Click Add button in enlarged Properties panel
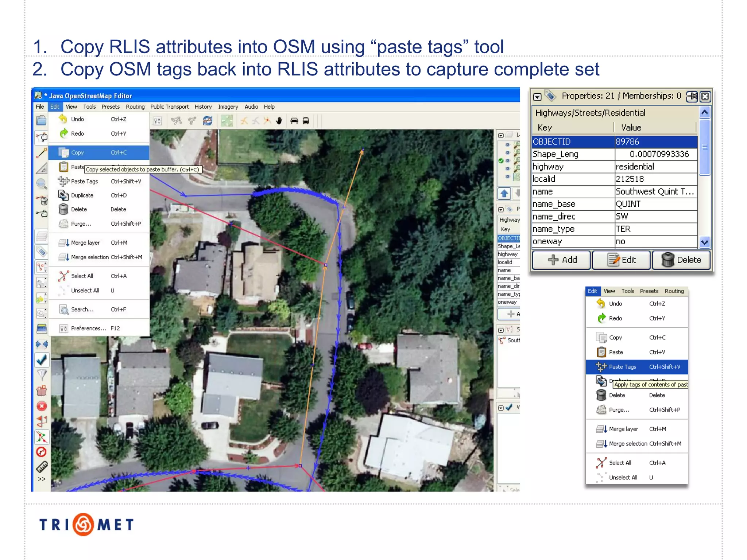The height and width of the screenshot is (560, 747). (561, 260)
